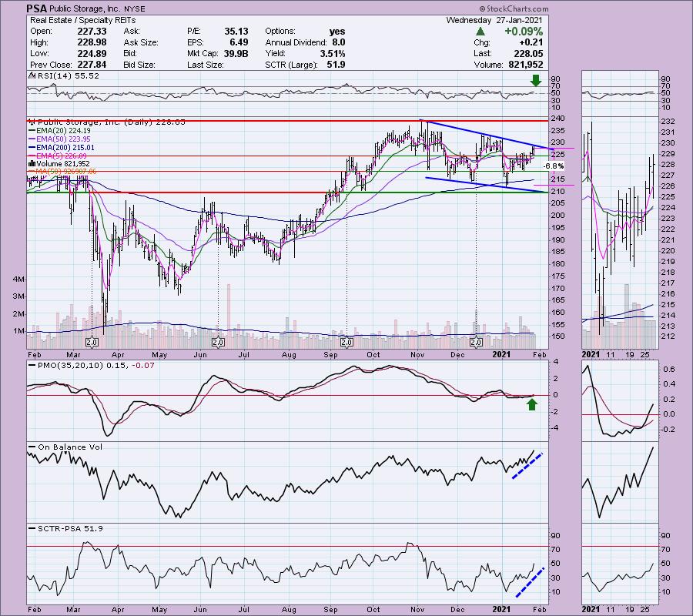Screen dimensions: 693x616
Task: Click the SCTR (Large) label in the header
Action: tap(291, 65)
